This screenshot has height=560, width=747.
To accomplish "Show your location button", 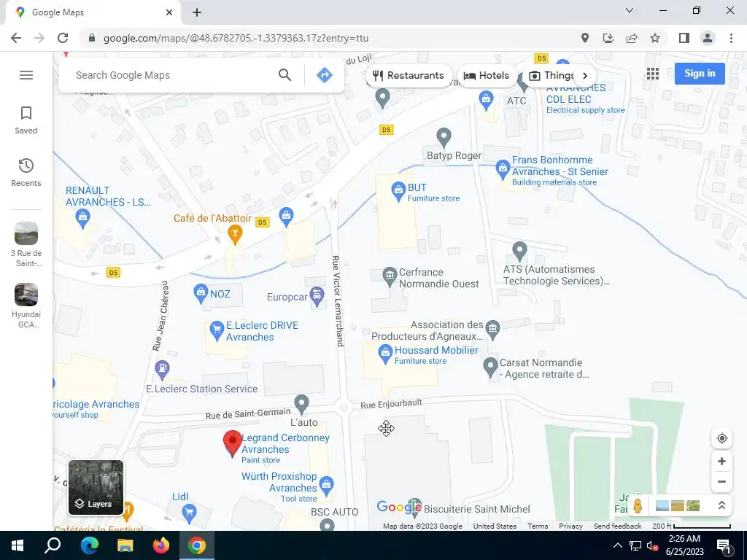I will click(x=721, y=438).
